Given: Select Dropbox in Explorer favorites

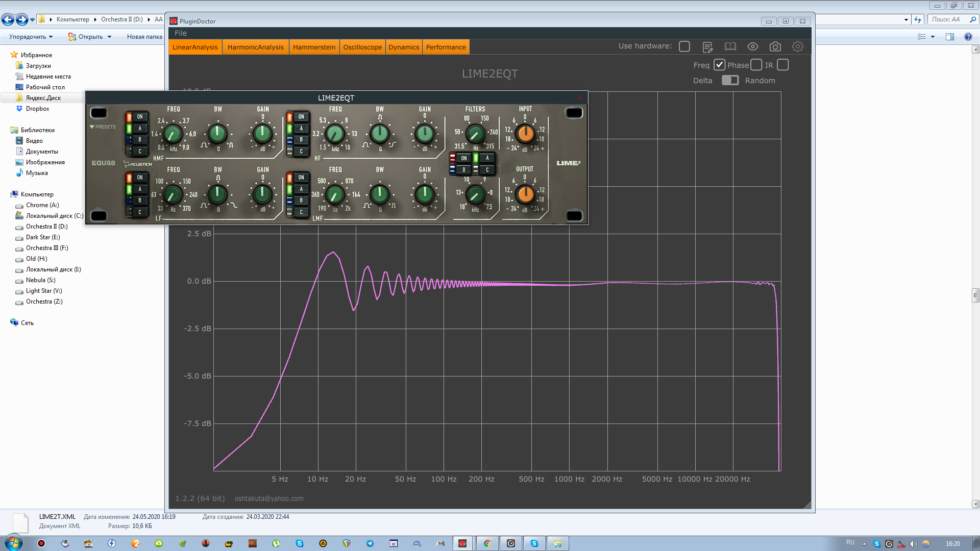Looking at the screenshot, I should [x=37, y=109].
